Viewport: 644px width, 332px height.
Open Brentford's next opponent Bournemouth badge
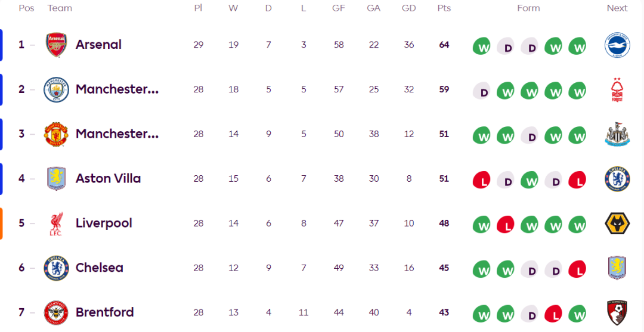pos(617,312)
